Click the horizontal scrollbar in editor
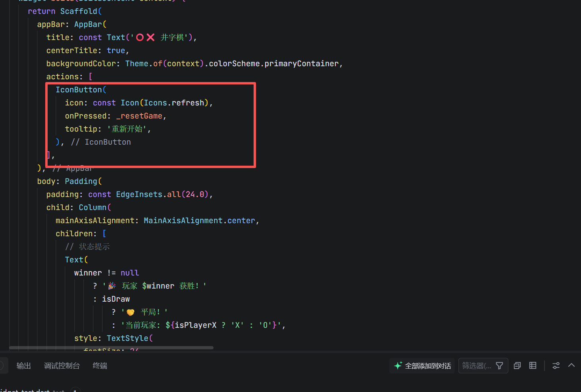581x392 pixels. [111, 348]
